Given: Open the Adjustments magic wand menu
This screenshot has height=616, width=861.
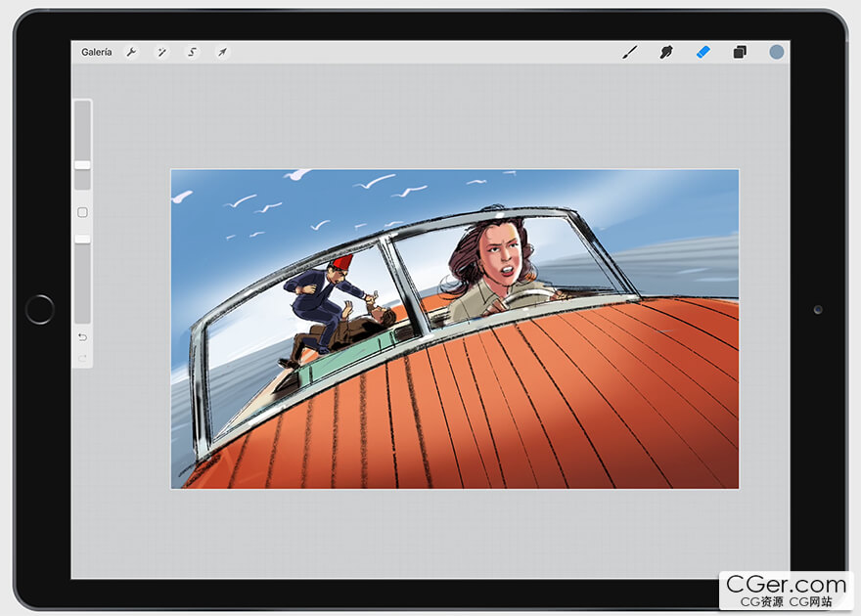Looking at the screenshot, I should click(161, 52).
